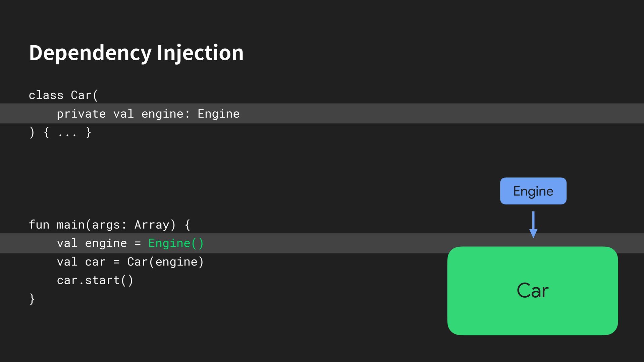Click "Car(engine)" constructor call
Screen dimensions: 644x362
click(165, 262)
